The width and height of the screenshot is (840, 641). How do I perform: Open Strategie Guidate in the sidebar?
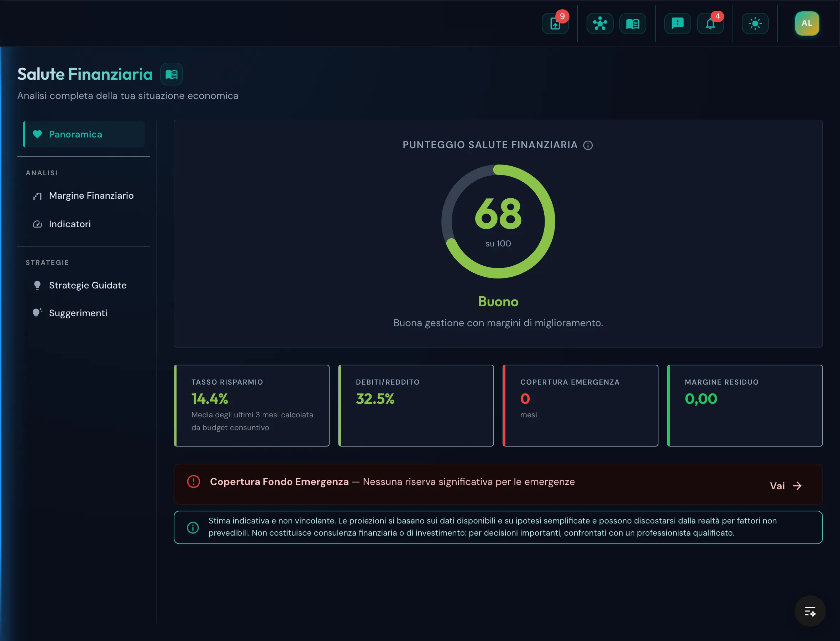84,285
